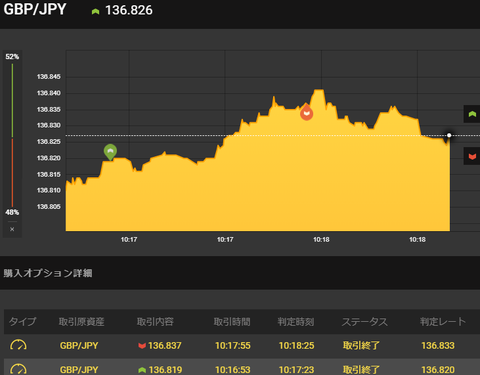The height and width of the screenshot is (375, 480).
Task: Select the orange sell marker on chart
Action: pos(306,112)
